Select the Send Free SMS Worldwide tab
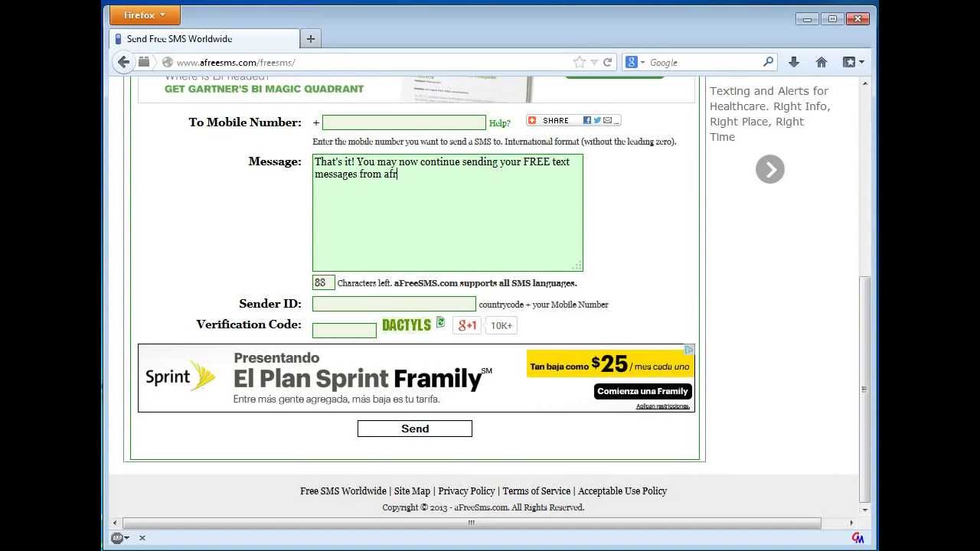980x551 pixels. click(204, 39)
